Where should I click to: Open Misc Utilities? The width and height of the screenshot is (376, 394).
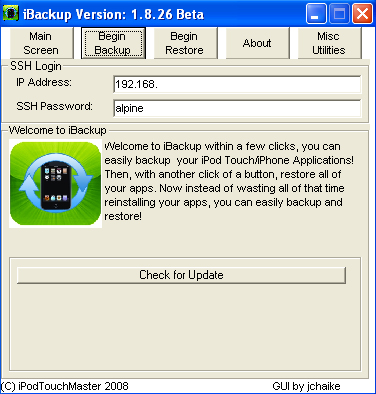[329, 43]
